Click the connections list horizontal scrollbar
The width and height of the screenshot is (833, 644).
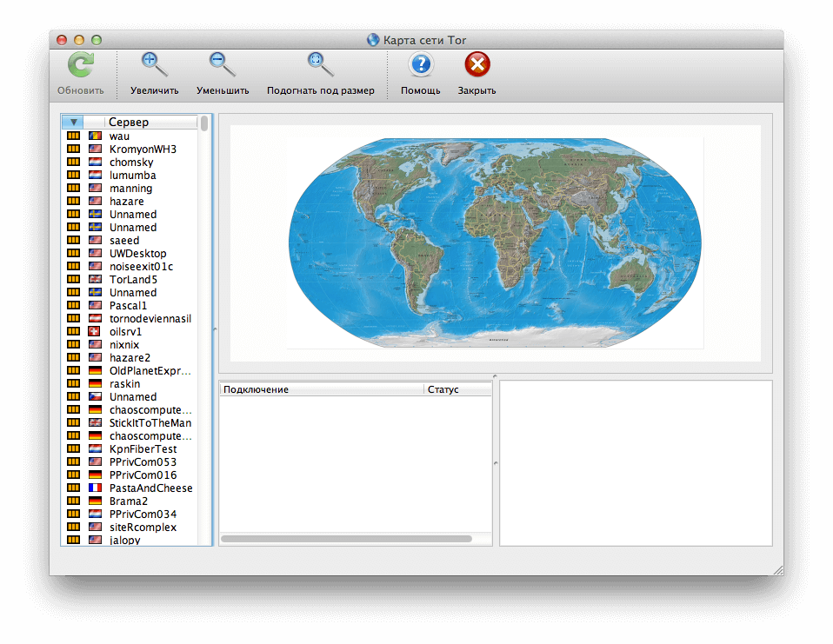[346, 539]
